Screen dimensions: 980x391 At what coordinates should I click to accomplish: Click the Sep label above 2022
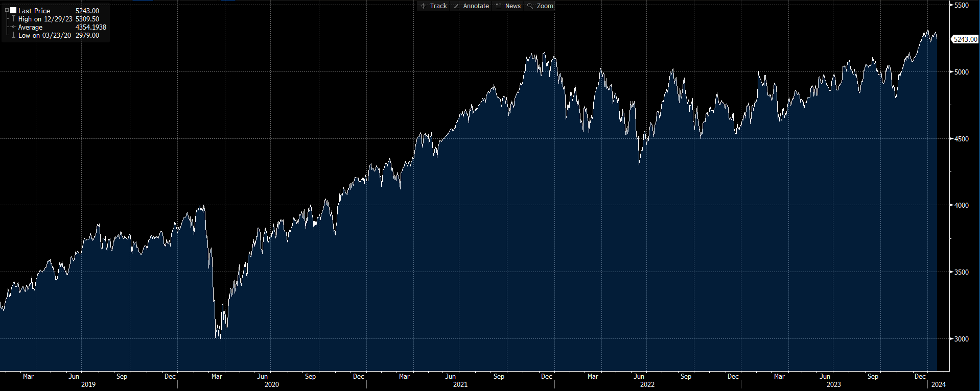[x=686, y=376]
